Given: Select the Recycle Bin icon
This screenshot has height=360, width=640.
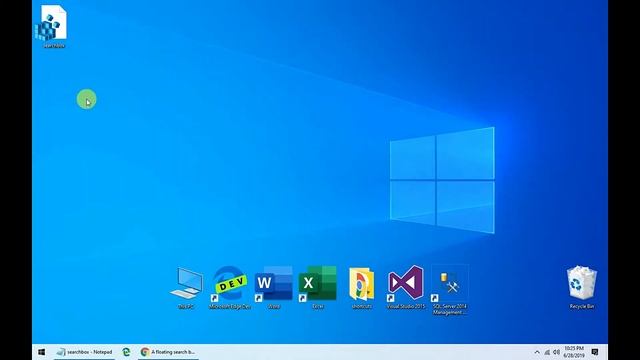Looking at the screenshot, I should 582,287.
